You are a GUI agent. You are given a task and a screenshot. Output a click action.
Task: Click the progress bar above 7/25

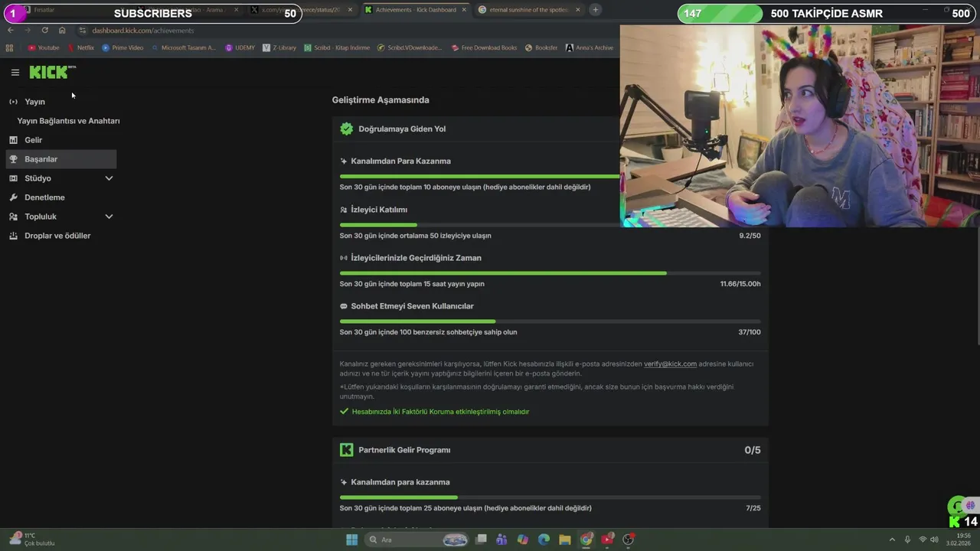click(550, 497)
